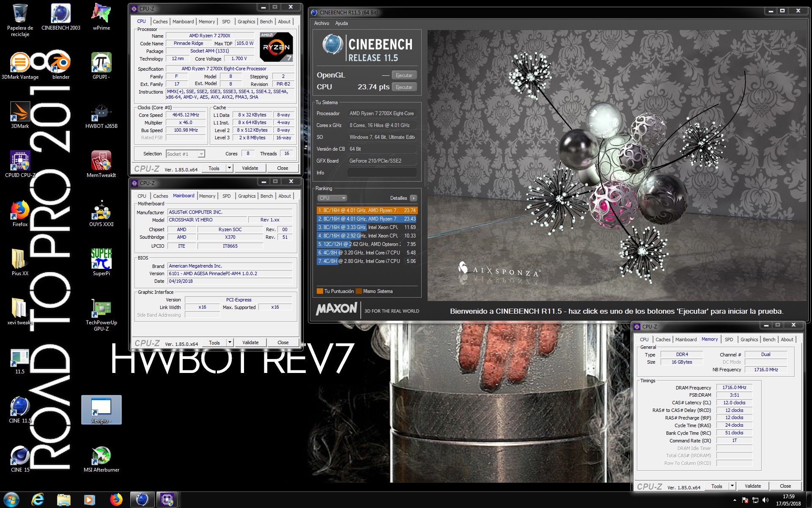Click Tools in Memory CPU-Z window
This screenshot has width=812, height=508.
pos(717,486)
